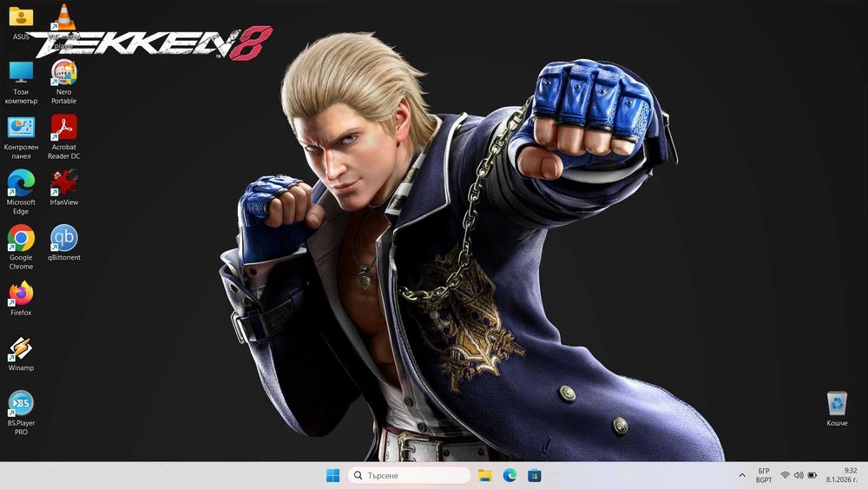Open the ASUS user folder icon
Image resolution: width=868 pixels, height=489 pixels.
coord(21,17)
